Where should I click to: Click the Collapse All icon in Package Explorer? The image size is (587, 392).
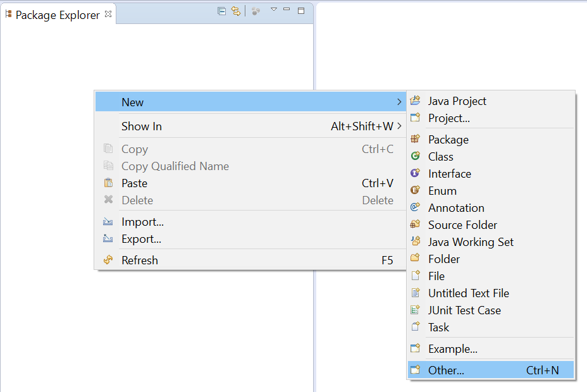(x=221, y=11)
